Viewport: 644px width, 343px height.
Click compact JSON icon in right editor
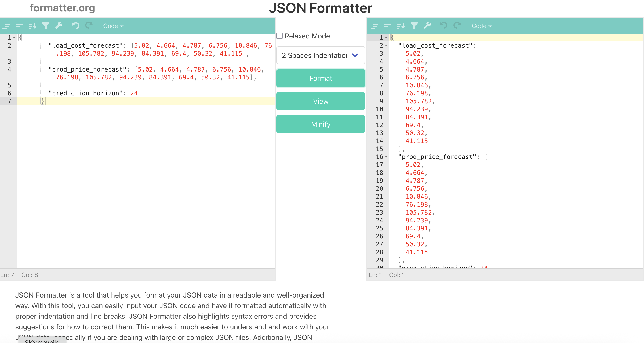click(387, 25)
